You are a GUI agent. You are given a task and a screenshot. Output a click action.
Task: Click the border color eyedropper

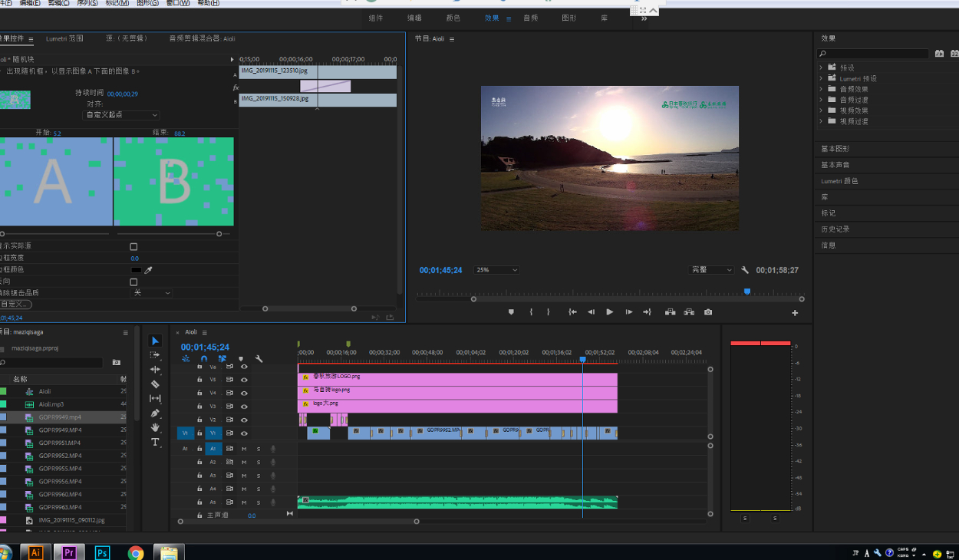click(149, 270)
